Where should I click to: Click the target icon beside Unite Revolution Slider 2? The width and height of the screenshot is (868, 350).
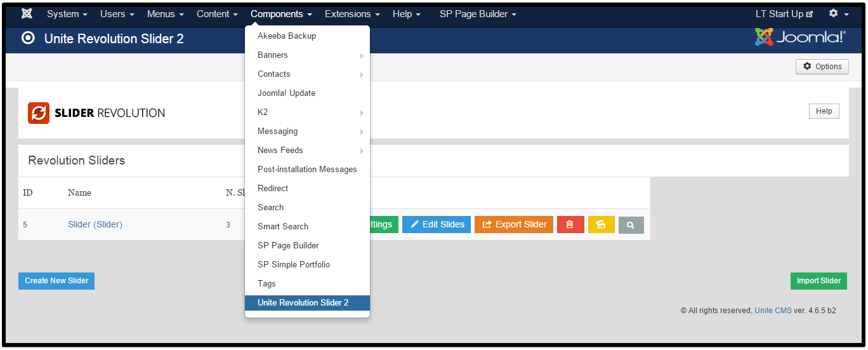(28, 38)
